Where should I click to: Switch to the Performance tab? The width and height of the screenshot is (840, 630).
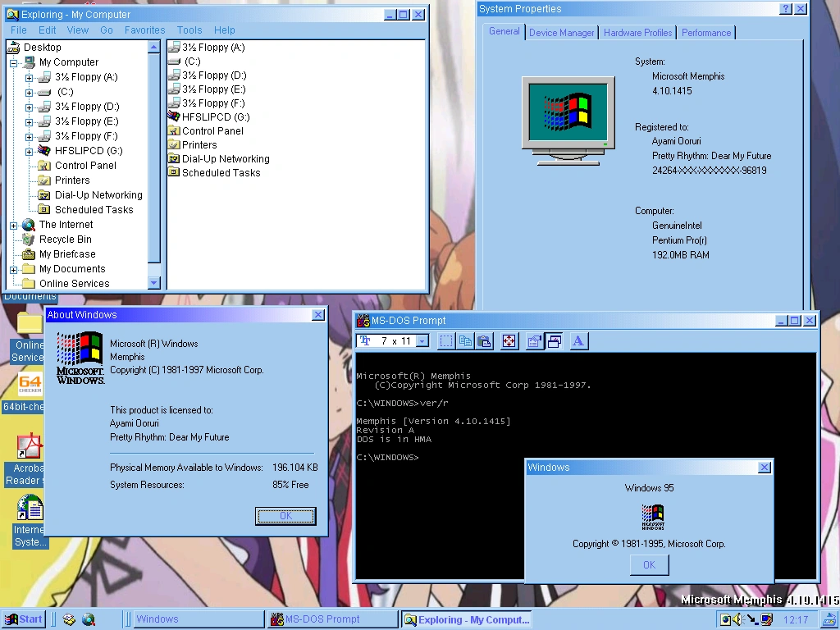coord(706,33)
